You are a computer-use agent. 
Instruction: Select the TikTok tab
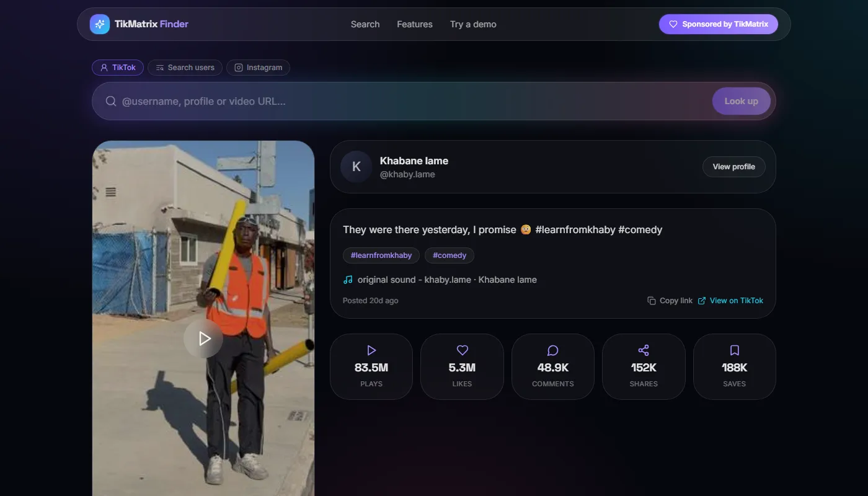click(x=118, y=68)
